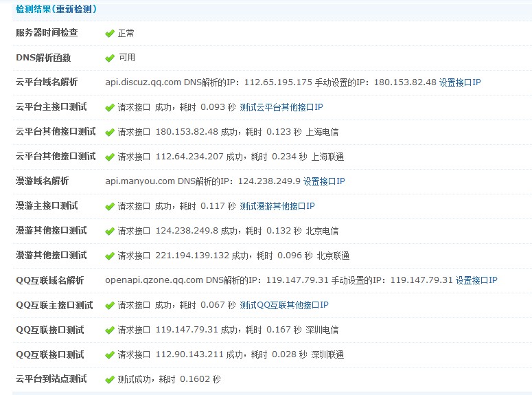Image resolution: width=532 pixels, height=395 pixels.
Task: Click the 北京电信 location text
Action: 323,232
